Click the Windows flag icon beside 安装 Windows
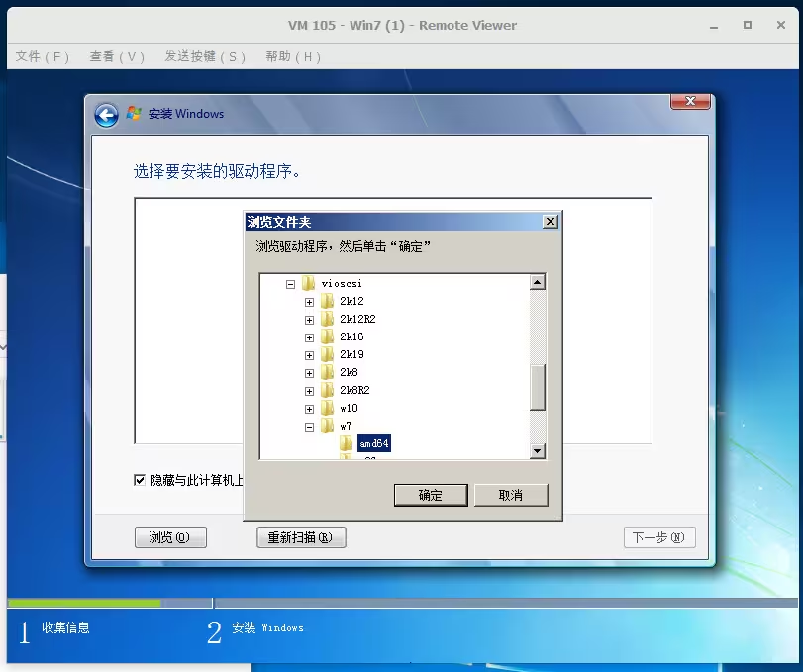803x672 pixels. 135,113
